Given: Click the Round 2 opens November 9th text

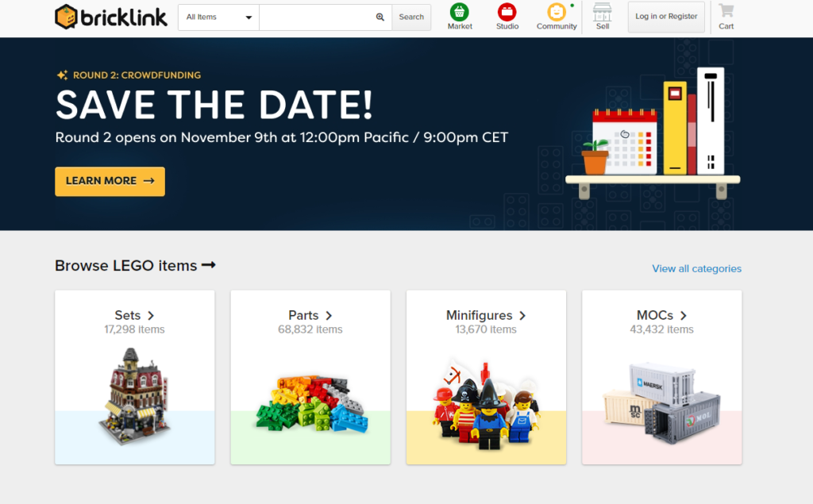Looking at the screenshot, I should coord(282,137).
